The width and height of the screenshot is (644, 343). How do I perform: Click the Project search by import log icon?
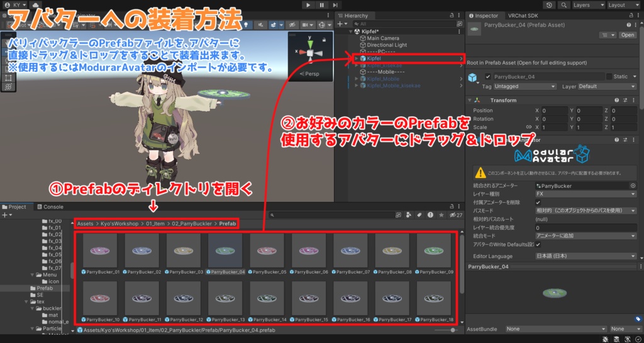tap(430, 215)
